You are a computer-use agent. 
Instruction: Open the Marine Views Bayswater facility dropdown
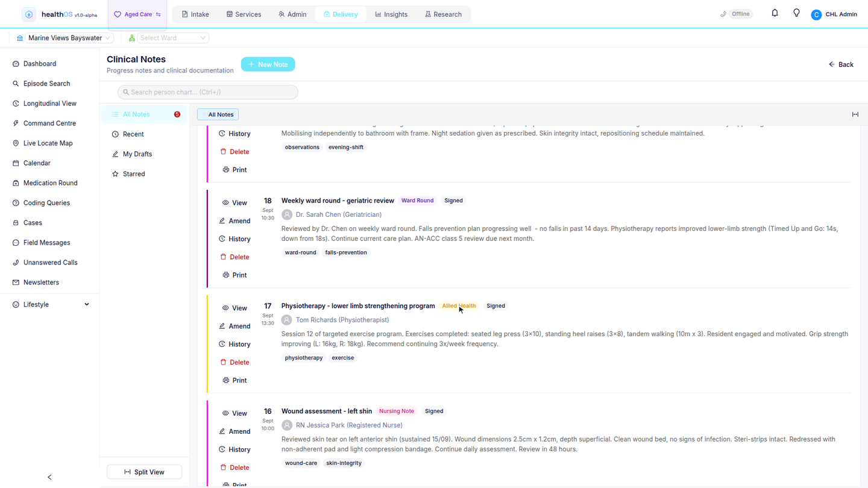click(x=69, y=38)
